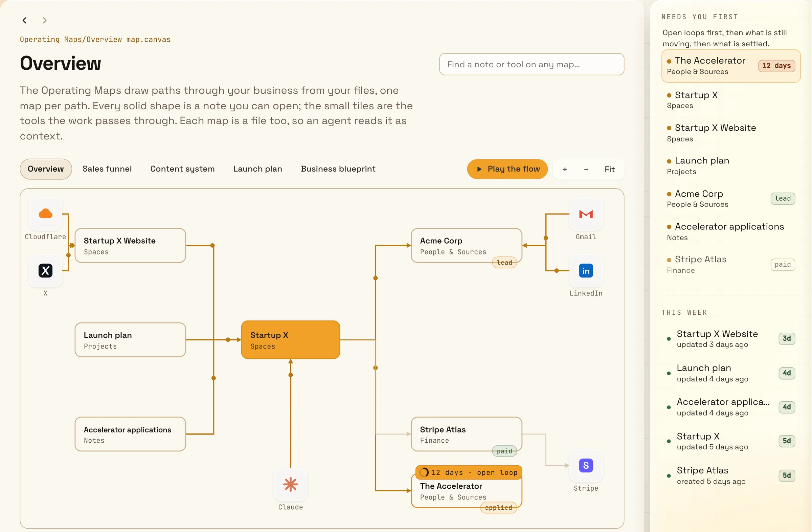This screenshot has height=532, width=812.
Task: Click the 12 days open loop badge
Action: 469,472
